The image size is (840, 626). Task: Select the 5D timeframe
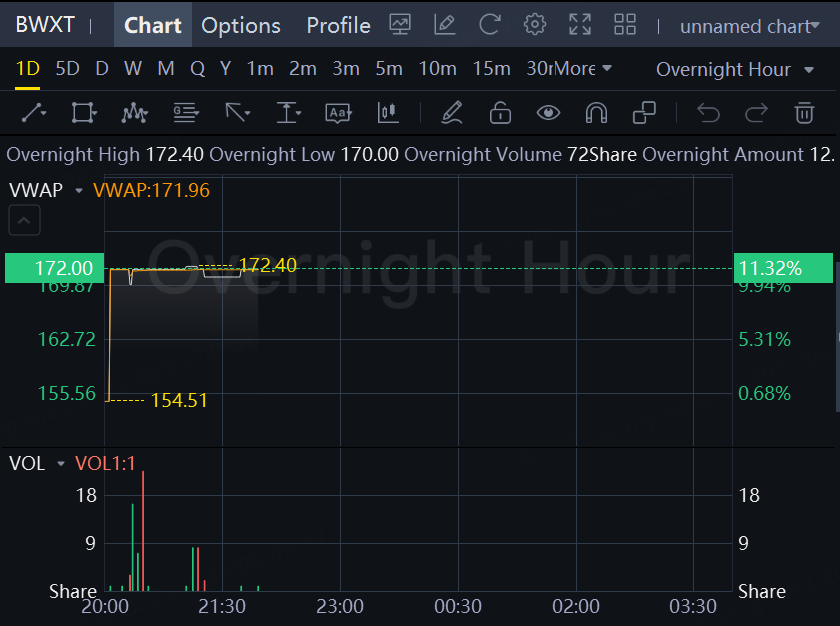(x=67, y=69)
